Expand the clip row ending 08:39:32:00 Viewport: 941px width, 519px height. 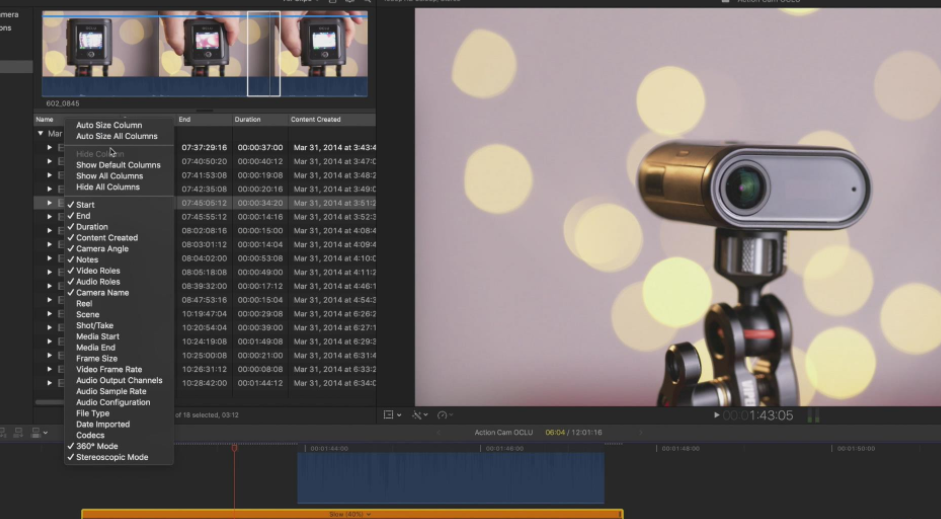tap(50, 286)
